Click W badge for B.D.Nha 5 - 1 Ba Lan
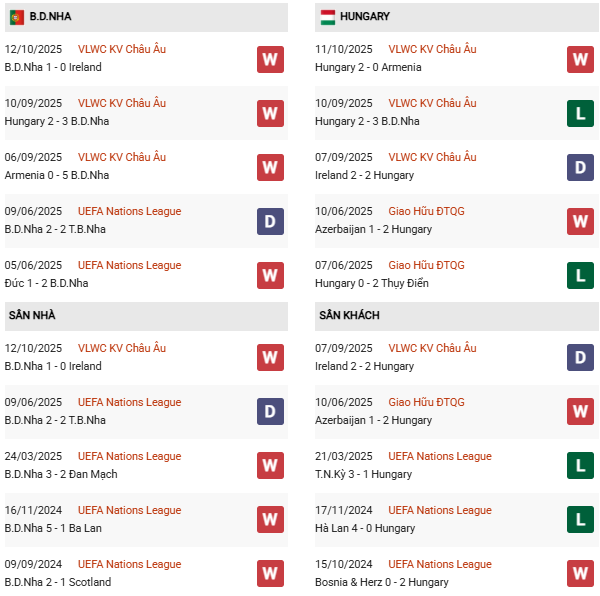This screenshot has width=600, height=596. tap(270, 520)
